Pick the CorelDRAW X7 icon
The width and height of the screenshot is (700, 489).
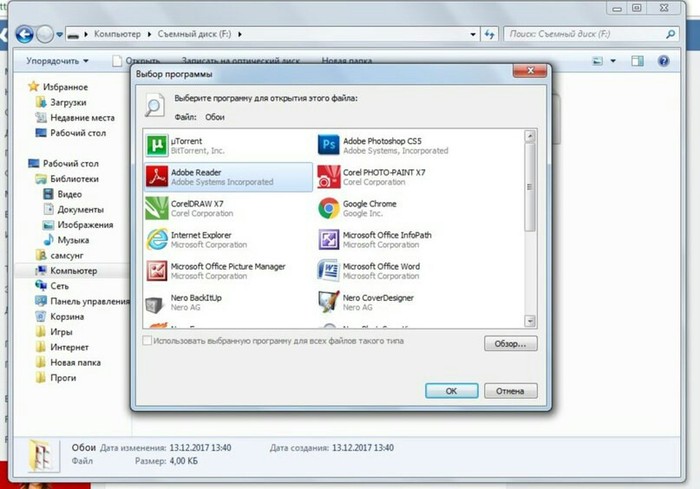pos(156,208)
